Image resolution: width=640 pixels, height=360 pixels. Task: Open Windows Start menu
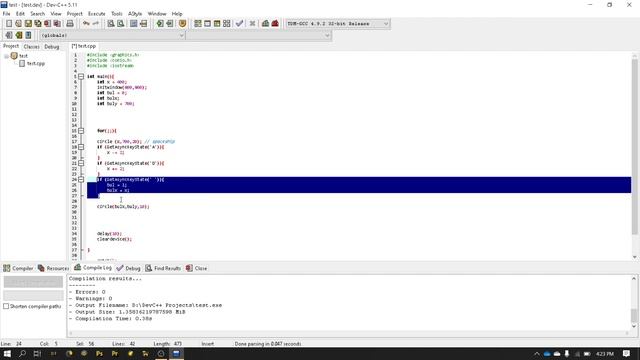coord(7,353)
